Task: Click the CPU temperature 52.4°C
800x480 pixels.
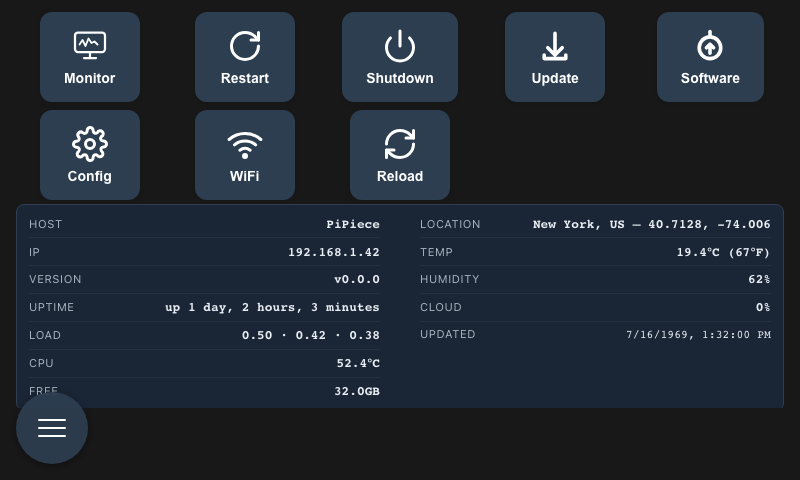Action: tap(358, 363)
